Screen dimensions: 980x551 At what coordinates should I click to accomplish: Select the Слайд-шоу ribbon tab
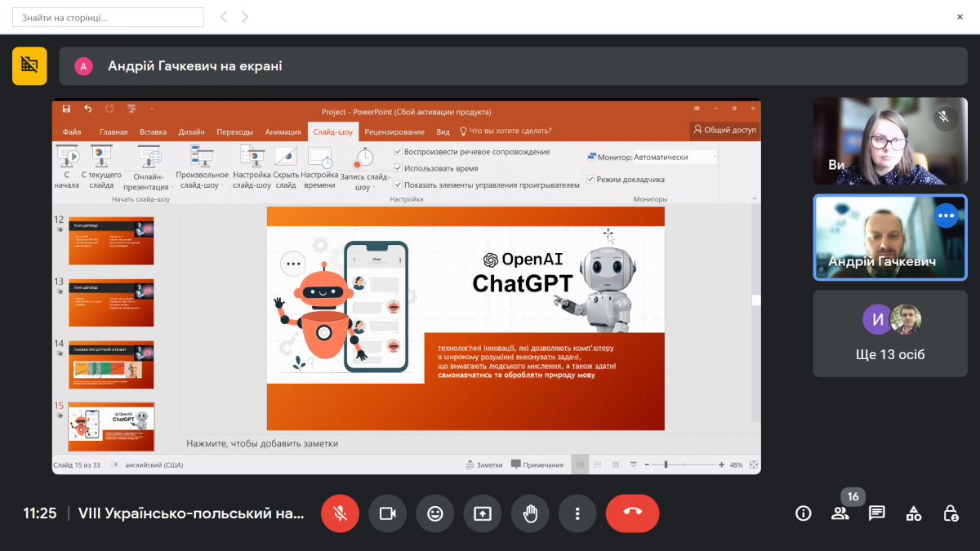point(333,131)
